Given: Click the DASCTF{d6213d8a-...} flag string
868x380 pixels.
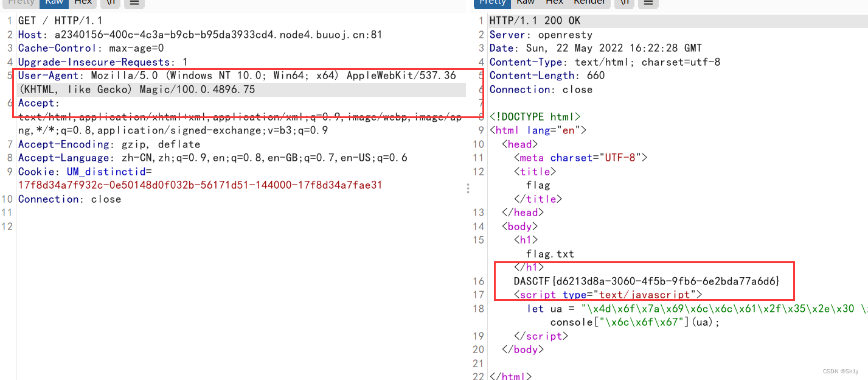Looking at the screenshot, I should point(647,281).
